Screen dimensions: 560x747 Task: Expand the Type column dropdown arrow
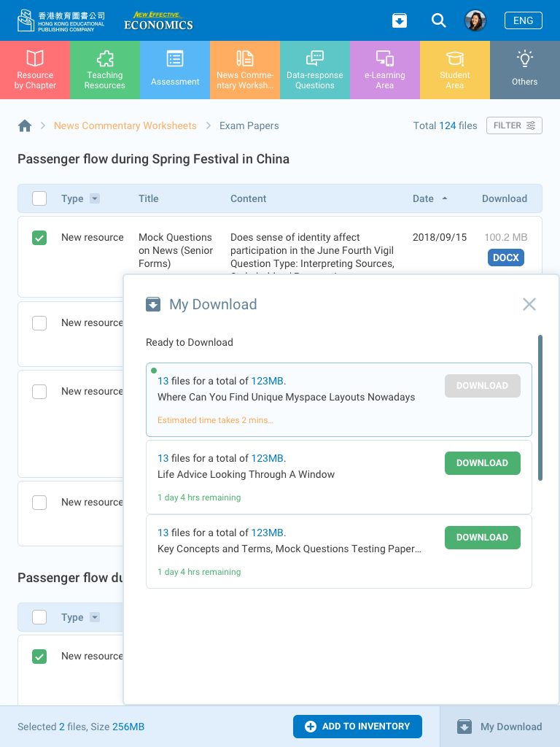pyautogui.click(x=95, y=198)
